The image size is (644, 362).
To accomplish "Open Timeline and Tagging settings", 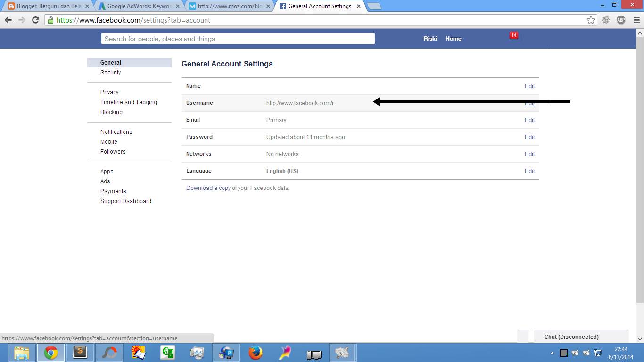I will pyautogui.click(x=129, y=102).
